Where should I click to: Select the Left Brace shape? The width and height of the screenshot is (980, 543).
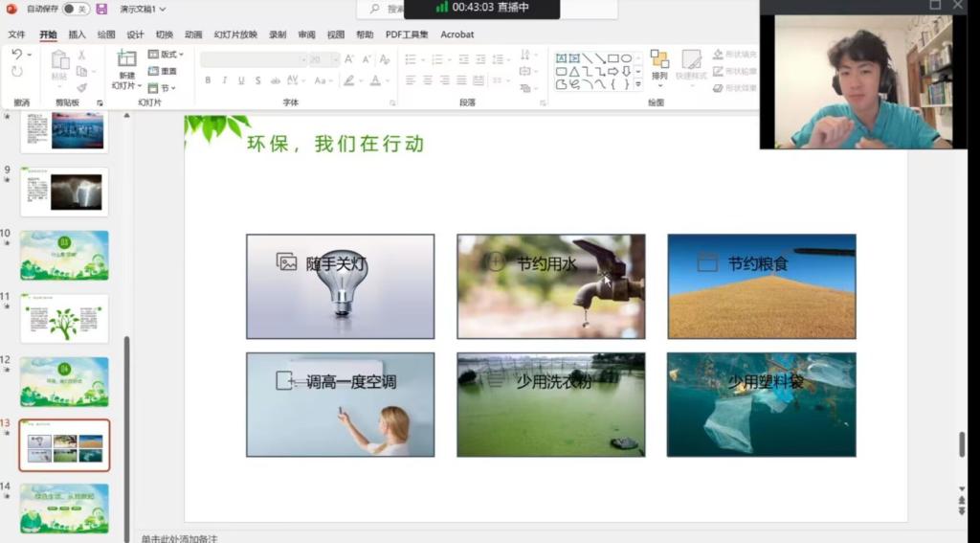pyautogui.click(x=613, y=84)
